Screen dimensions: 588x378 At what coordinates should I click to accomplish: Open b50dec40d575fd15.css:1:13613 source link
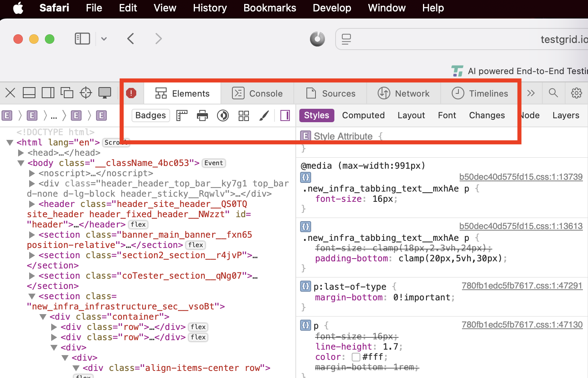tap(521, 226)
